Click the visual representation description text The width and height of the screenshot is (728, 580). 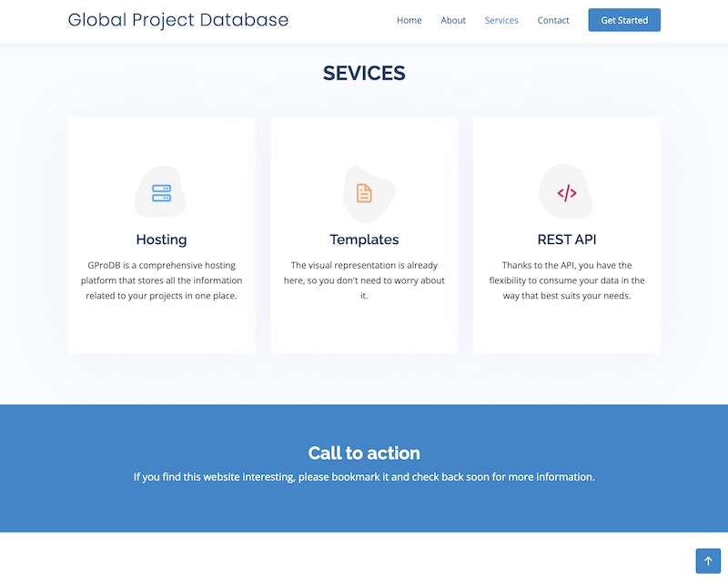coord(364,280)
